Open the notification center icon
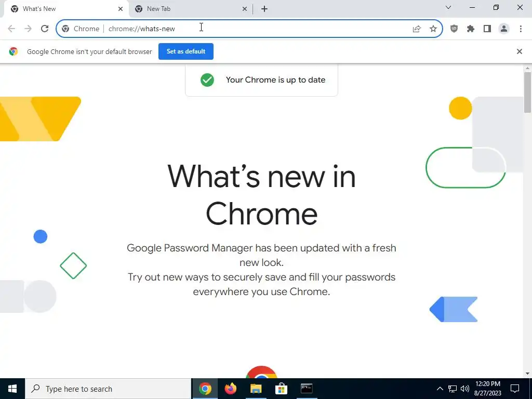 (515, 389)
